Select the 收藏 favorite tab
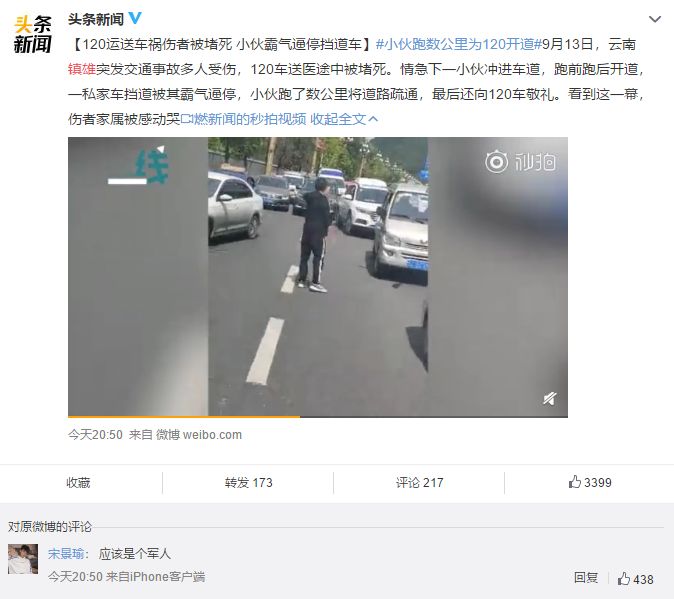 point(78,483)
